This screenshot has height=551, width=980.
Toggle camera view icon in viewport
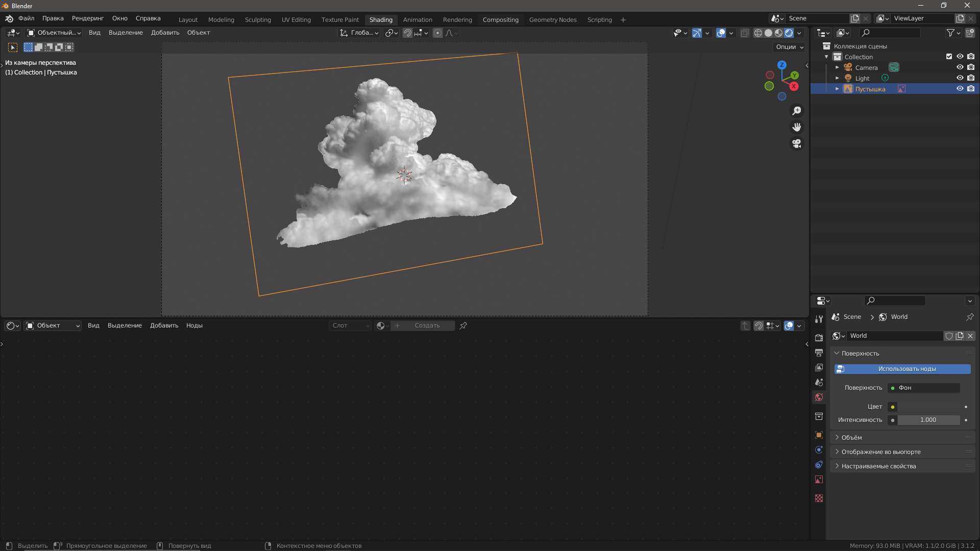[x=796, y=144]
